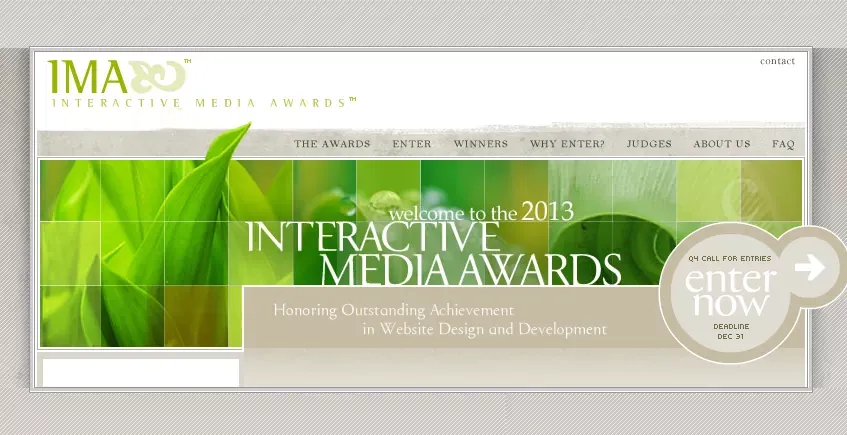Go to The Awards menu item
Image resolution: width=847 pixels, height=435 pixels.
(332, 144)
